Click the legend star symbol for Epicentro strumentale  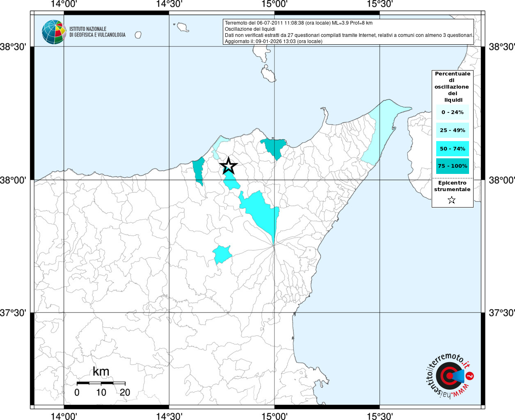452,200
